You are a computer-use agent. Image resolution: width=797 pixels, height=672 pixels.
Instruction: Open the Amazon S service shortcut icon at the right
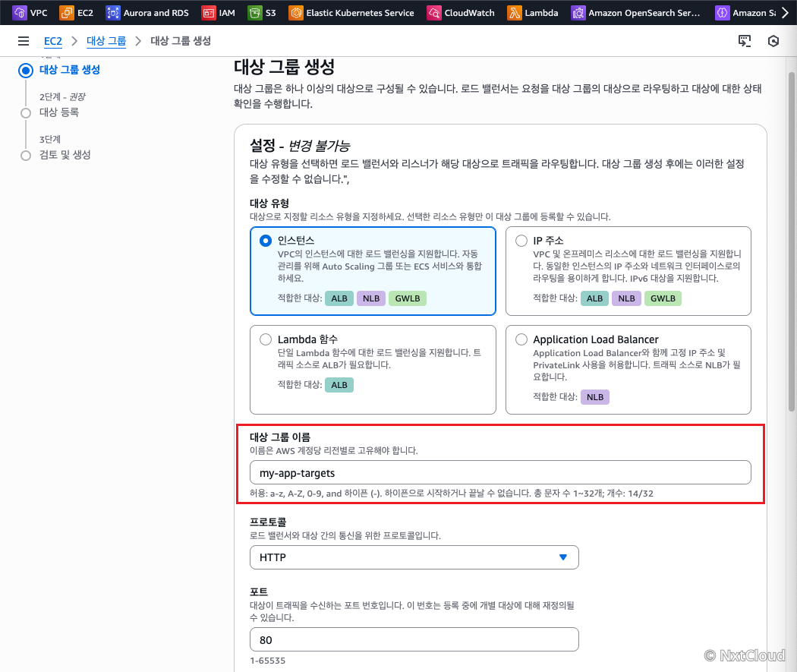pyautogui.click(x=722, y=13)
